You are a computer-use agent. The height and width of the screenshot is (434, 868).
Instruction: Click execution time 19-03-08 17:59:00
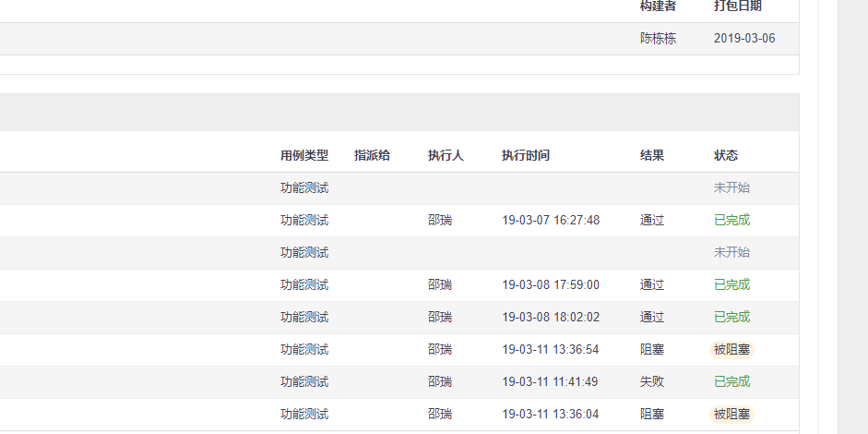click(x=551, y=284)
